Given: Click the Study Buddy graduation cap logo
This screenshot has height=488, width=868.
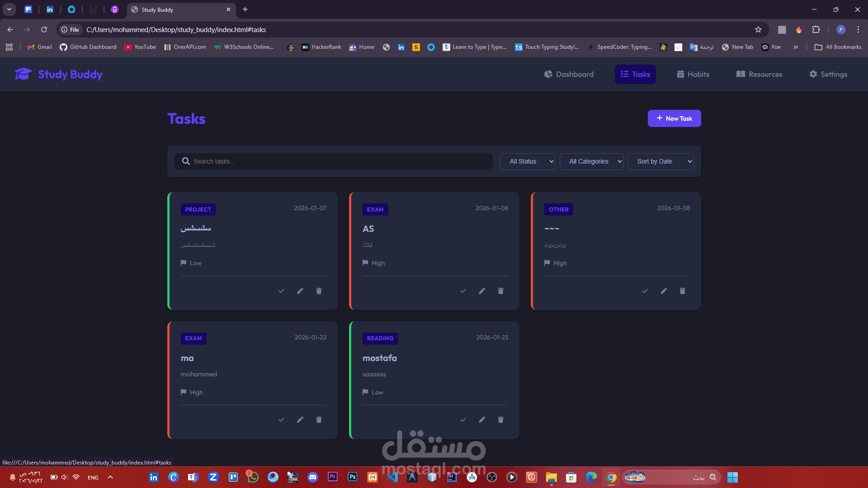Looking at the screenshot, I should click(23, 74).
